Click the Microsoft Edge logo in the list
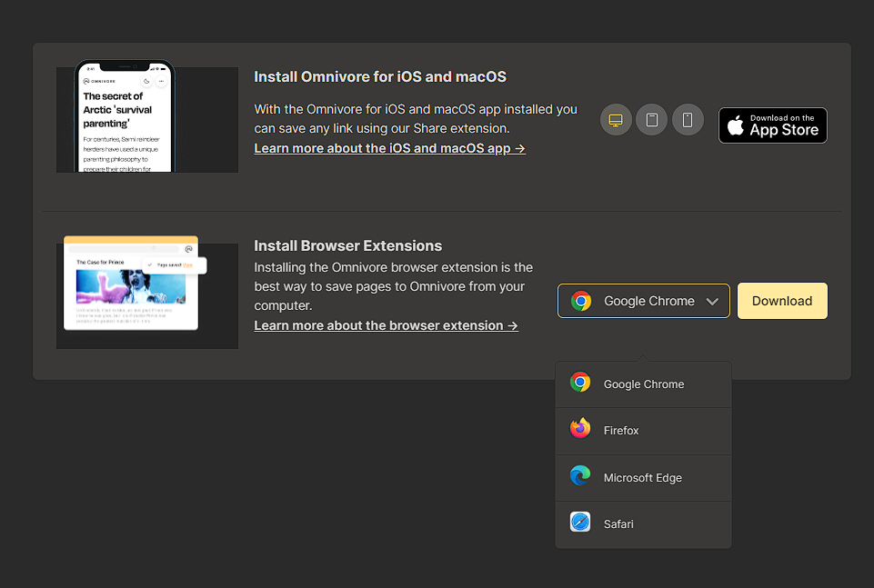Viewport: 874px width, 588px height. click(580, 476)
